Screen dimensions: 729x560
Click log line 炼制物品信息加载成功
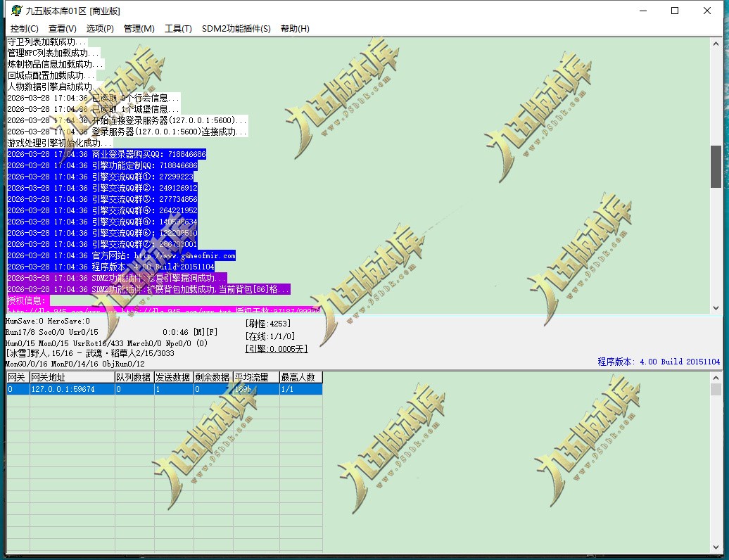click(x=56, y=64)
